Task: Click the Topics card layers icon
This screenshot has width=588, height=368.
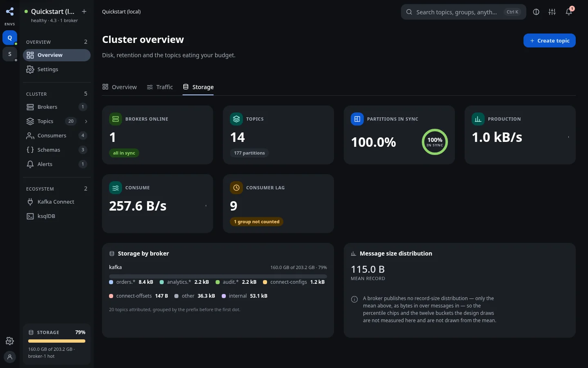Action: [x=236, y=119]
